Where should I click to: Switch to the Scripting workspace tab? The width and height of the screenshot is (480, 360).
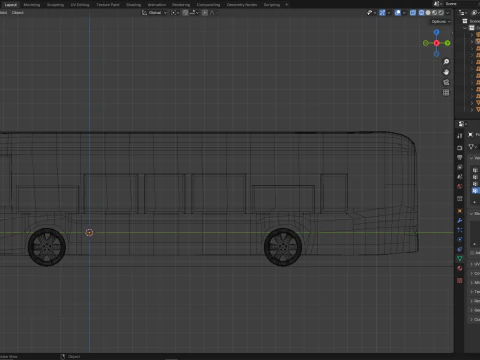(272, 5)
